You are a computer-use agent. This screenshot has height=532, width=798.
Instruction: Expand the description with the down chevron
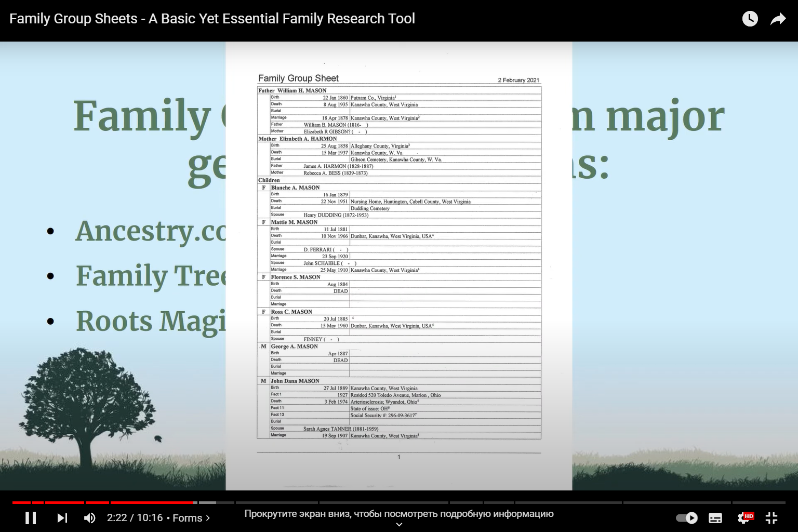(398, 525)
